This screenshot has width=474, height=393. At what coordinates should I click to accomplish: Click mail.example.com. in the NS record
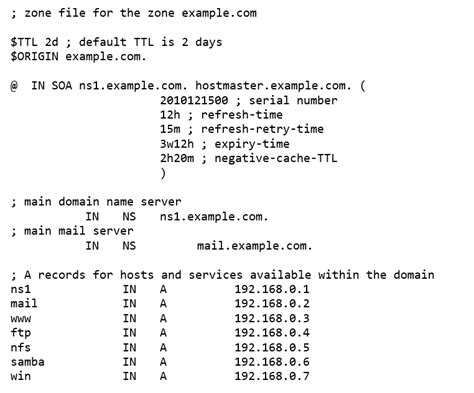[x=255, y=246]
